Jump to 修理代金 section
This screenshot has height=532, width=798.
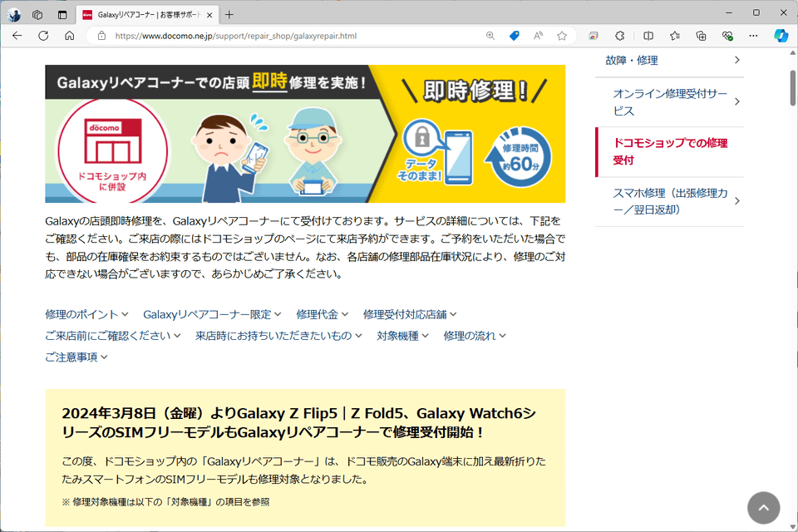pos(323,314)
